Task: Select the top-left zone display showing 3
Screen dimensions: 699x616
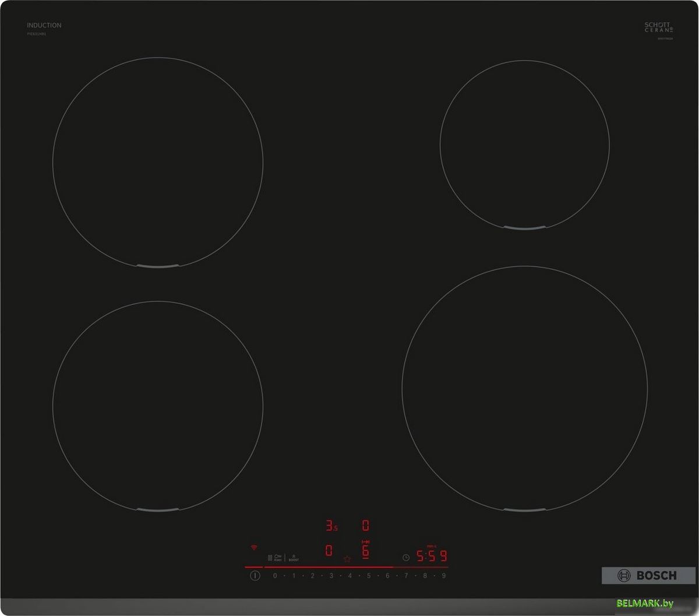Action: (331, 526)
